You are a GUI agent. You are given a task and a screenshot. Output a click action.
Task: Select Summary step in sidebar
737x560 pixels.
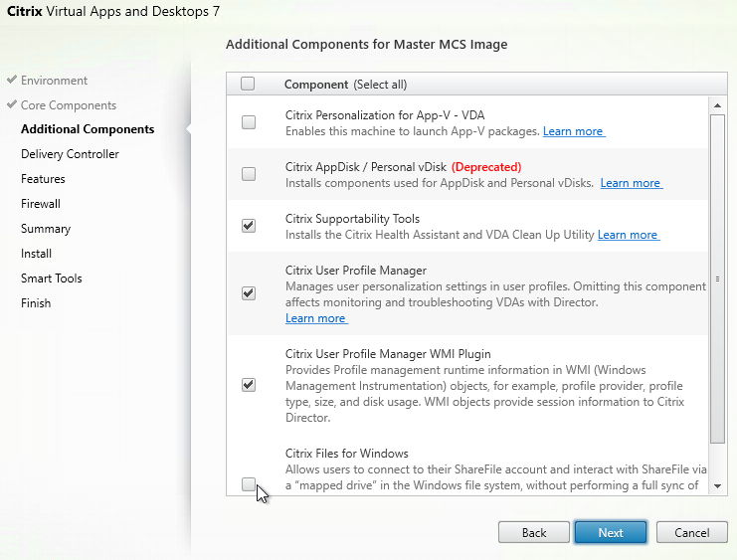click(x=46, y=229)
